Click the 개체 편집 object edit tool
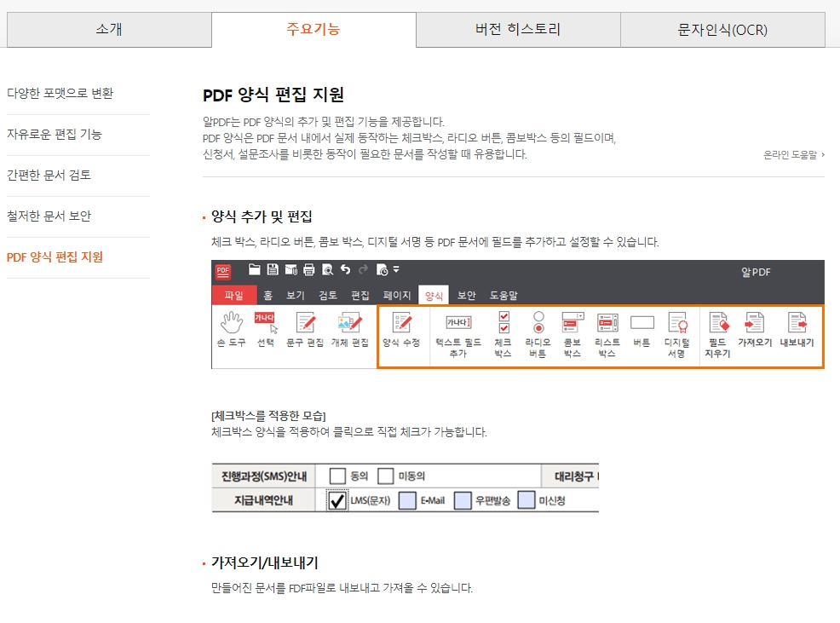The height and width of the screenshot is (623, 840). click(350, 329)
